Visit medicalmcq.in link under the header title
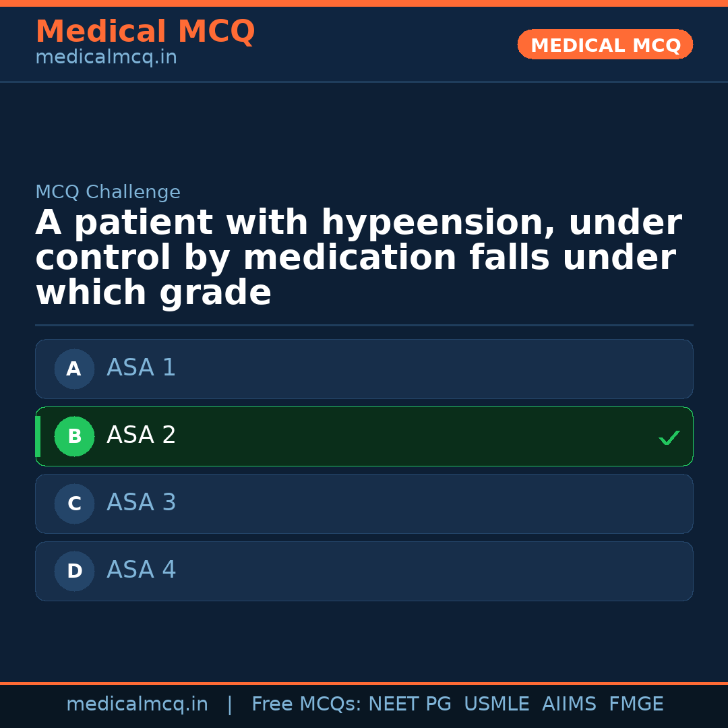This screenshot has width=728, height=728. 106,58
